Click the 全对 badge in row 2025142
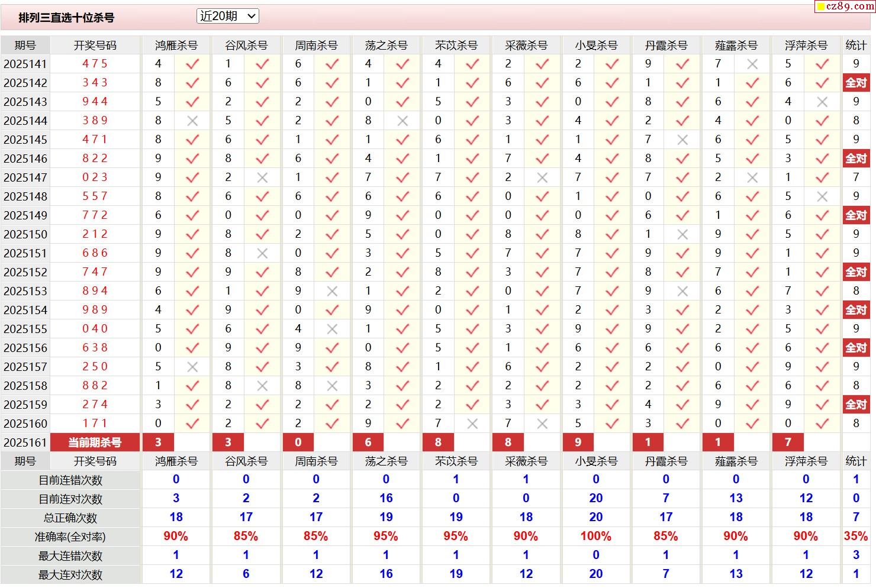This screenshot has height=588, width=876. tap(856, 83)
